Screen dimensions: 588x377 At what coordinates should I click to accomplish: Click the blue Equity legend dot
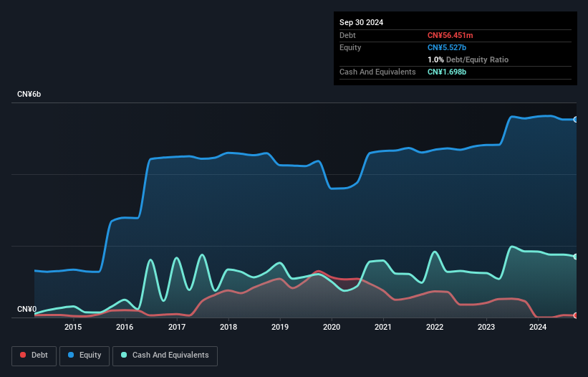71,355
